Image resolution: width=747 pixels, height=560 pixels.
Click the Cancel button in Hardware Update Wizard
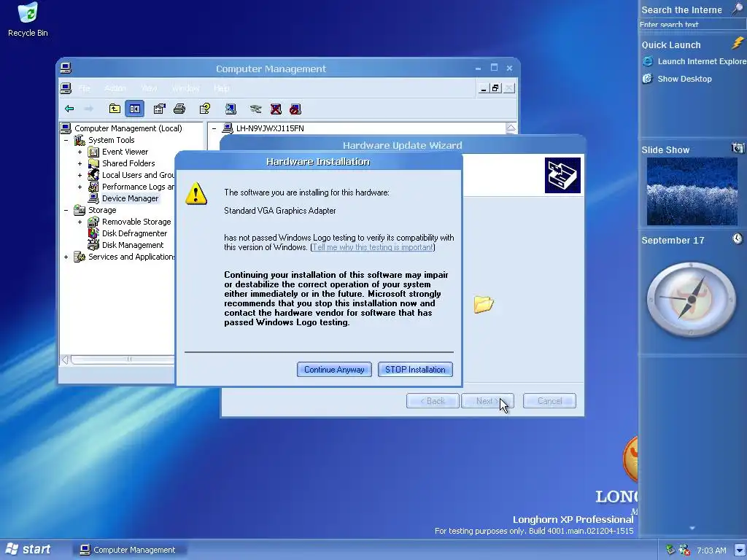pos(549,401)
